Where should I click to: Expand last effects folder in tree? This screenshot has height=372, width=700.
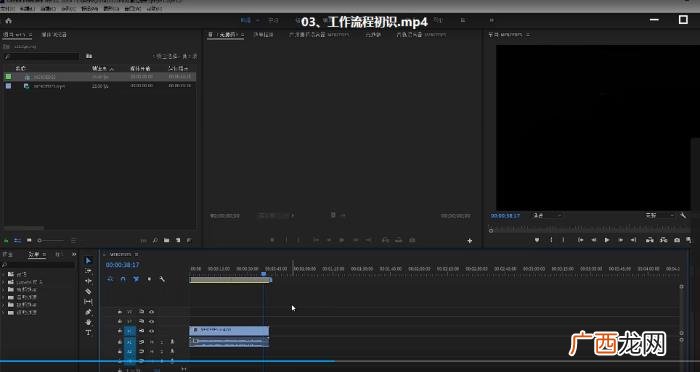click(x=4, y=312)
